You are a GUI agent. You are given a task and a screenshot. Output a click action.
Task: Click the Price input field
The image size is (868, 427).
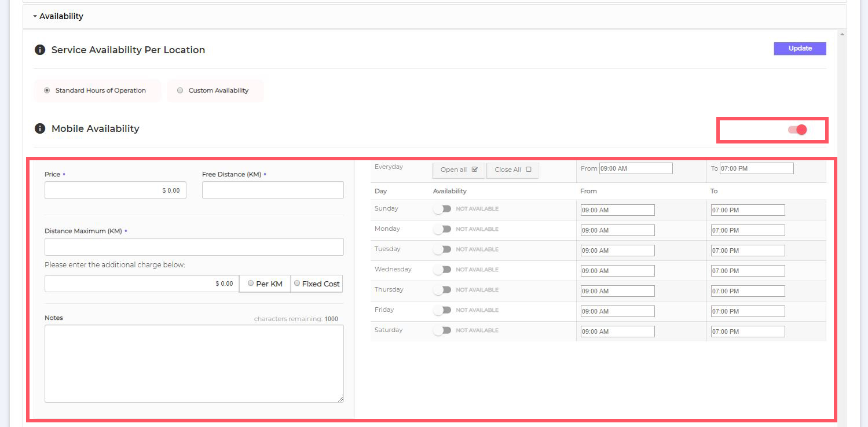[x=115, y=190]
